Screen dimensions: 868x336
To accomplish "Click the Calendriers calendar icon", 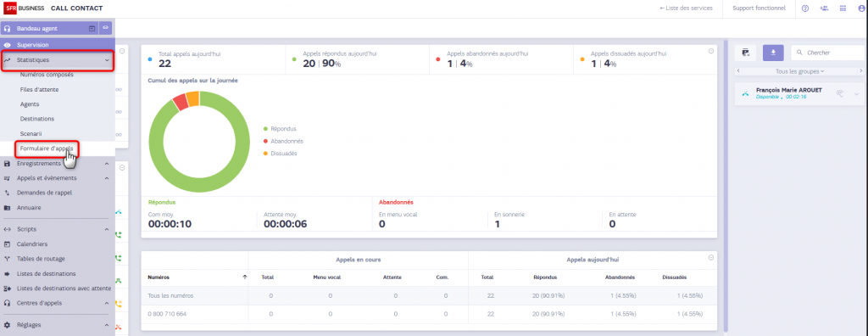I will point(7,244).
